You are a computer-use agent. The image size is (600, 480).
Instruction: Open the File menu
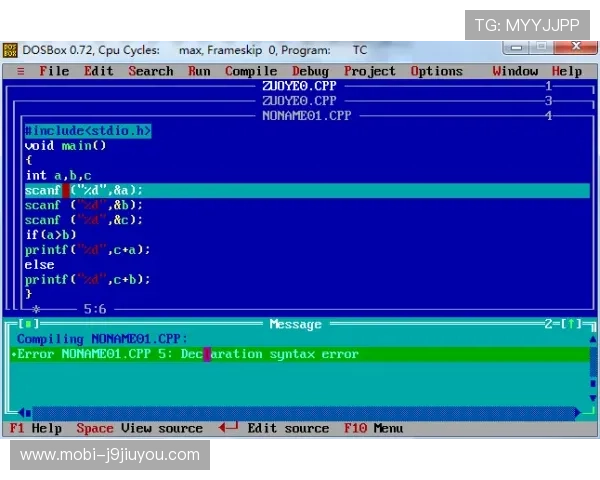(x=54, y=71)
